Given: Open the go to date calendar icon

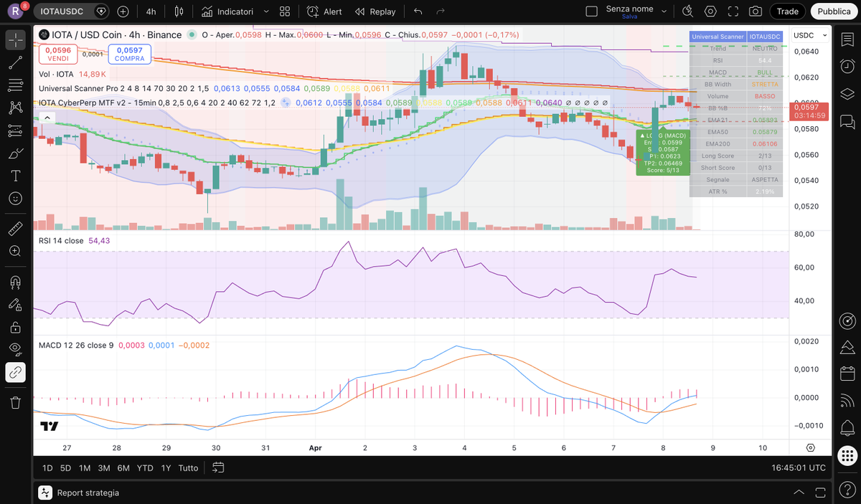Looking at the screenshot, I should tap(218, 467).
